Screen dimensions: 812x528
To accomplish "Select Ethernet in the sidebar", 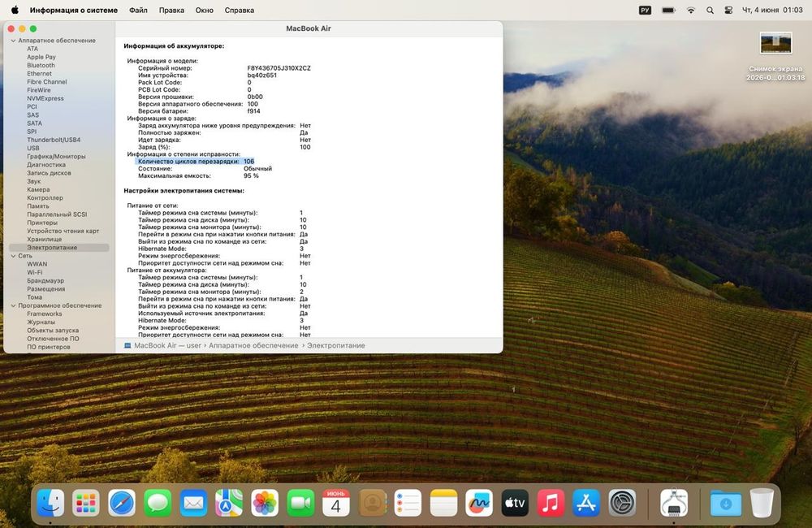I will (39, 74).
